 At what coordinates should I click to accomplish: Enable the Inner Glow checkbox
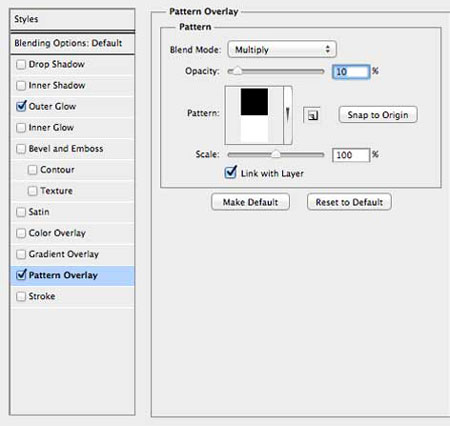pos(21,127)
